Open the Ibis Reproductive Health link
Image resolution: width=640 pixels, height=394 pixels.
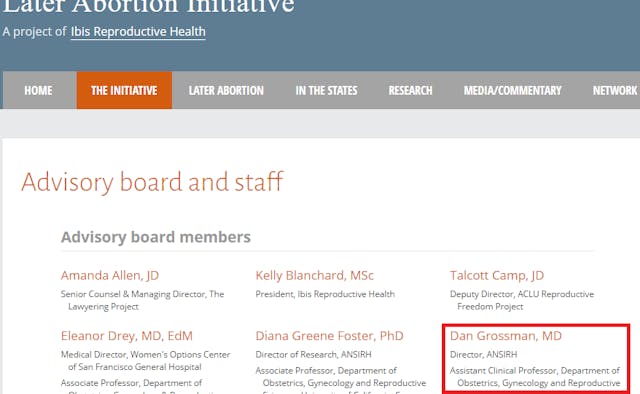(138, 32)
